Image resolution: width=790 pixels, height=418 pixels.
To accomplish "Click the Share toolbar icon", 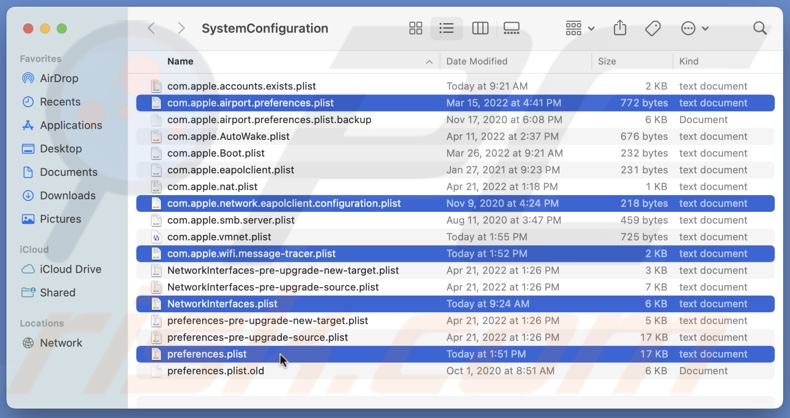I will coord(620,28).
